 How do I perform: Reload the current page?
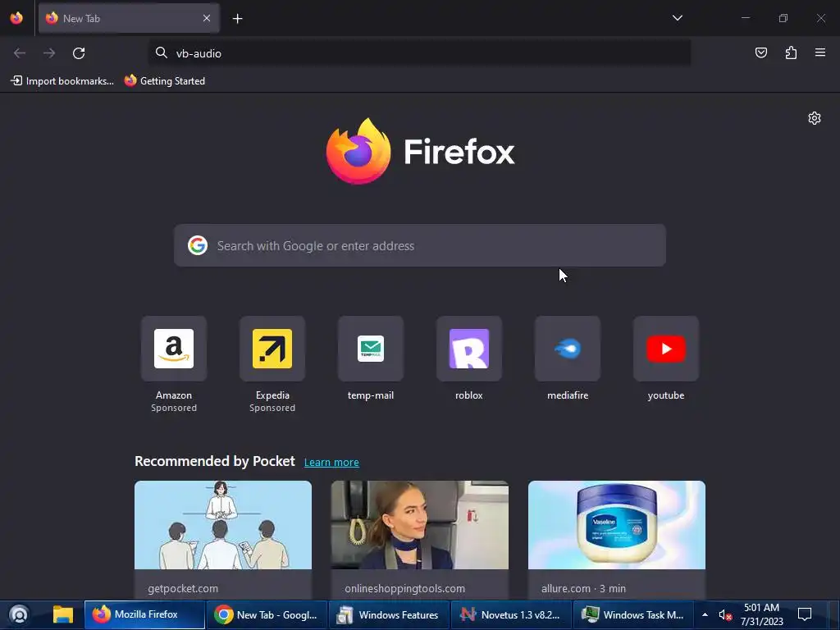(x=79, y=53)
